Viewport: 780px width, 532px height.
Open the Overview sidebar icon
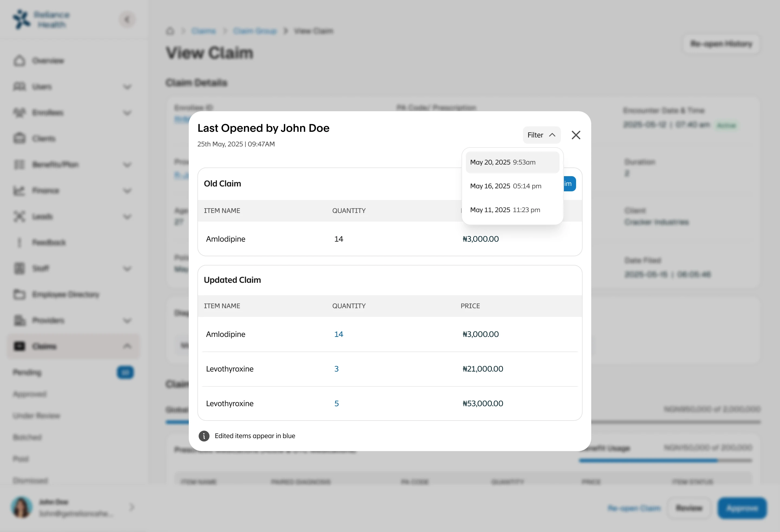19,61
